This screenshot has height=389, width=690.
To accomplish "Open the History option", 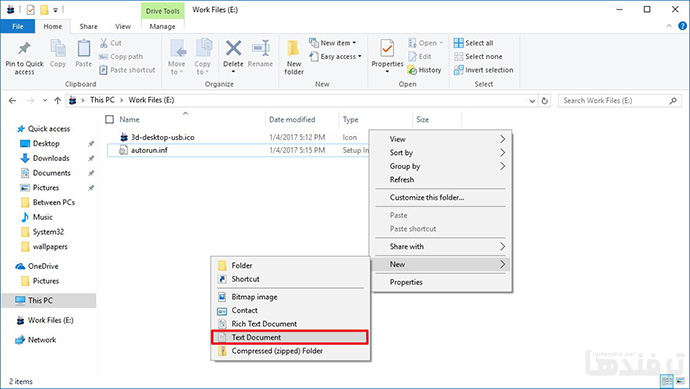I will point(425,70).
